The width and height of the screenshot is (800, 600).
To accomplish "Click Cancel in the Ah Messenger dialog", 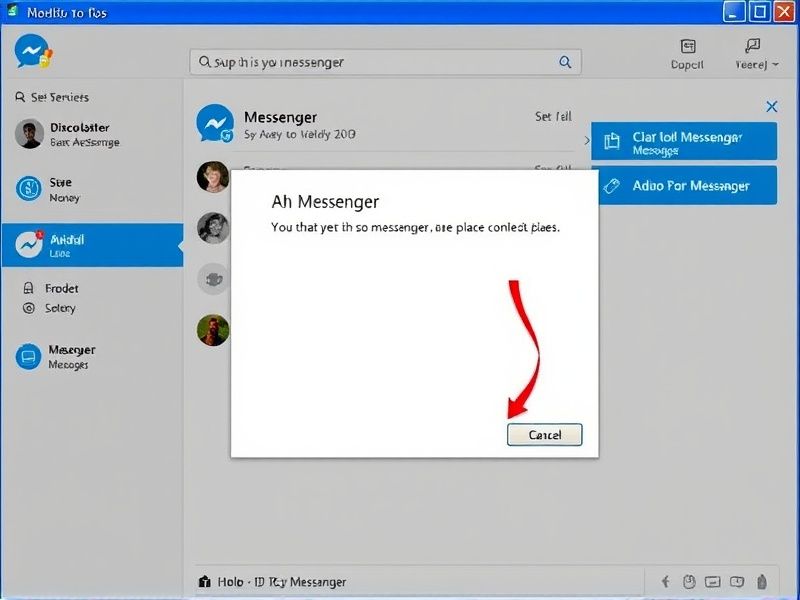I will click(544, 435).
